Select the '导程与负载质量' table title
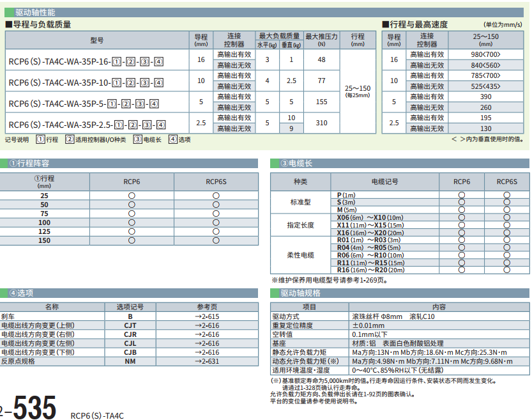532x420 pixels. 38,24
